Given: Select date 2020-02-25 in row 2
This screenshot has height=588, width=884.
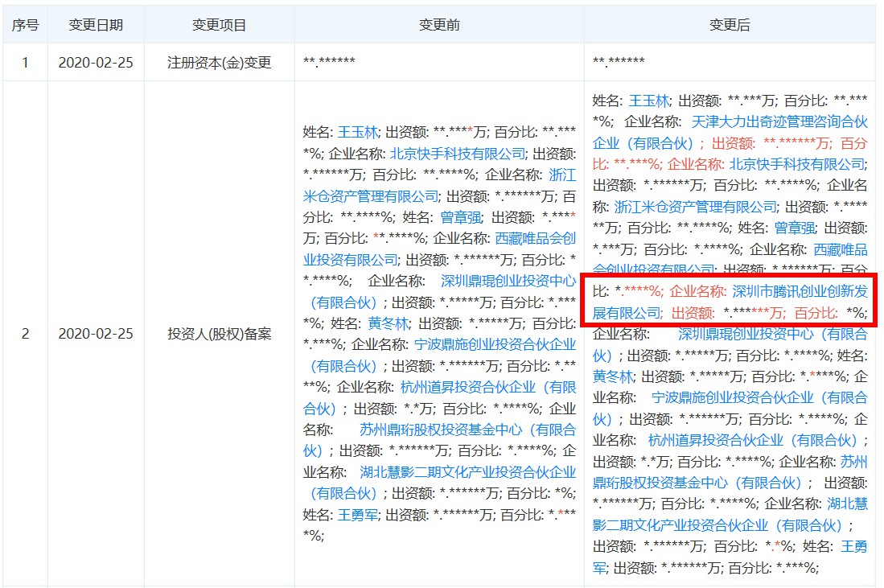Looking at the screenshot, I should click(96, 334).
